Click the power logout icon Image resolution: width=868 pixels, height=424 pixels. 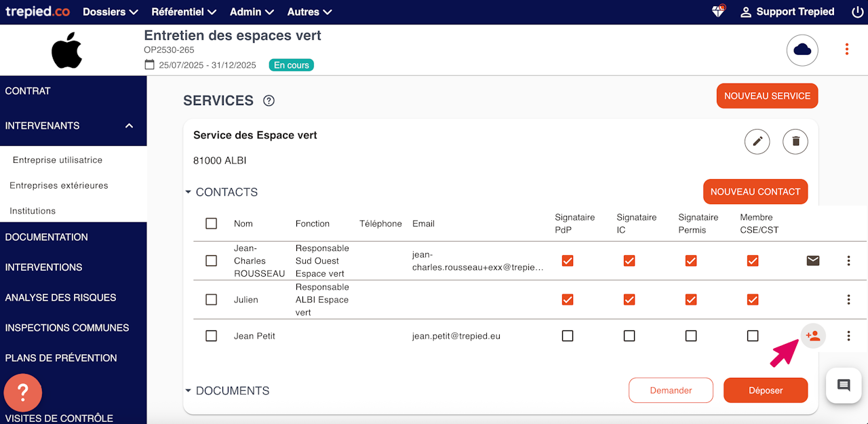point(857,12)
